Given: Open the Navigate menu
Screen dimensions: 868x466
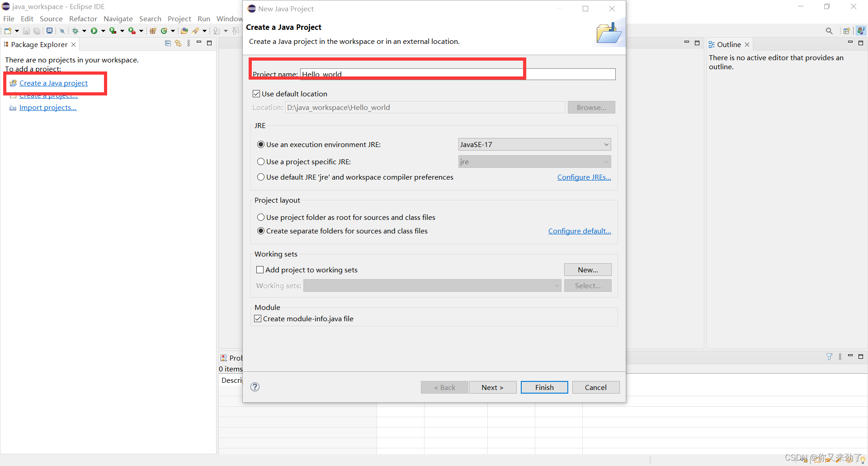Looking at the screenshot, I should 118,19.
